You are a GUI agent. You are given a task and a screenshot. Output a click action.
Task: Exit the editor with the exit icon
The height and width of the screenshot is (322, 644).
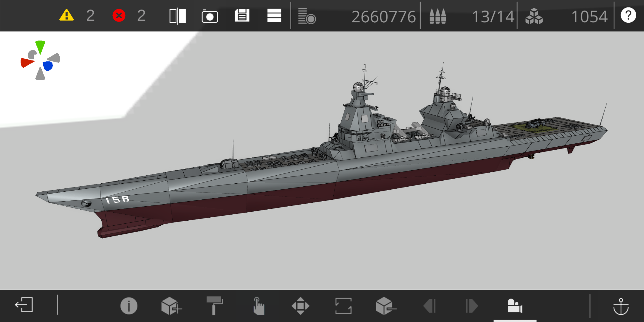(24, 305)
